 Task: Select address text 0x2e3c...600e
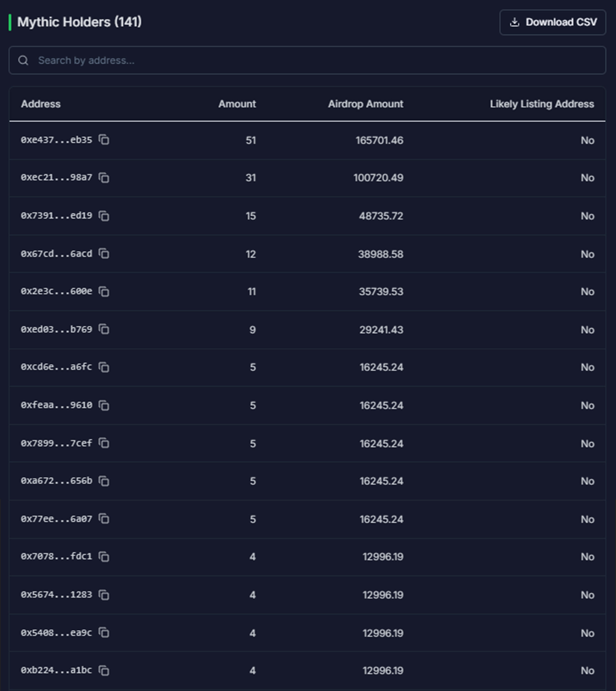pyautogui.click(x=56, y=291)
